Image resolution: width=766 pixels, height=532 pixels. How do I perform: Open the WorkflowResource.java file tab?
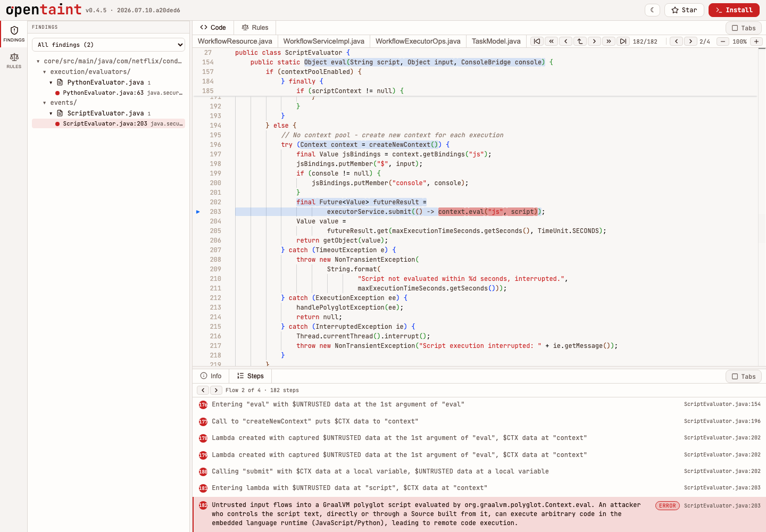(x=235, y=41)
